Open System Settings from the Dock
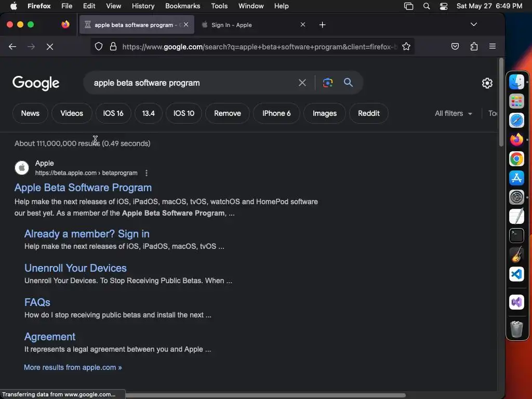This screenshot has width=532, height=399. 517,197
